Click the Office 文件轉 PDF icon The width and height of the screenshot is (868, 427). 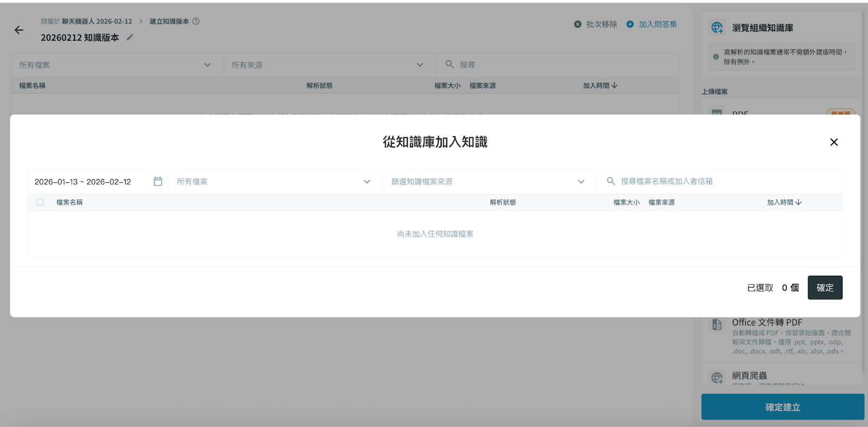coord(717,325)
